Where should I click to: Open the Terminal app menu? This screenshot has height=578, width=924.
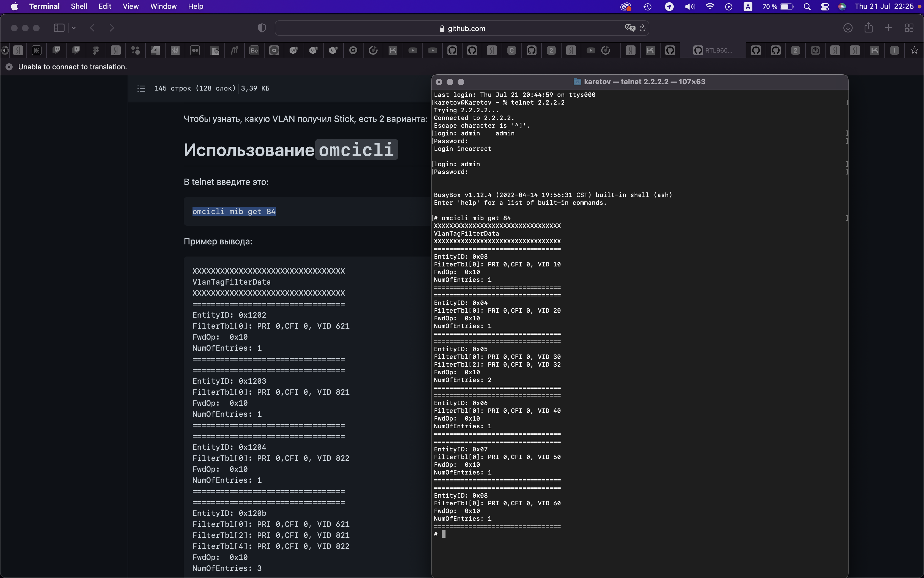(44, 7)
